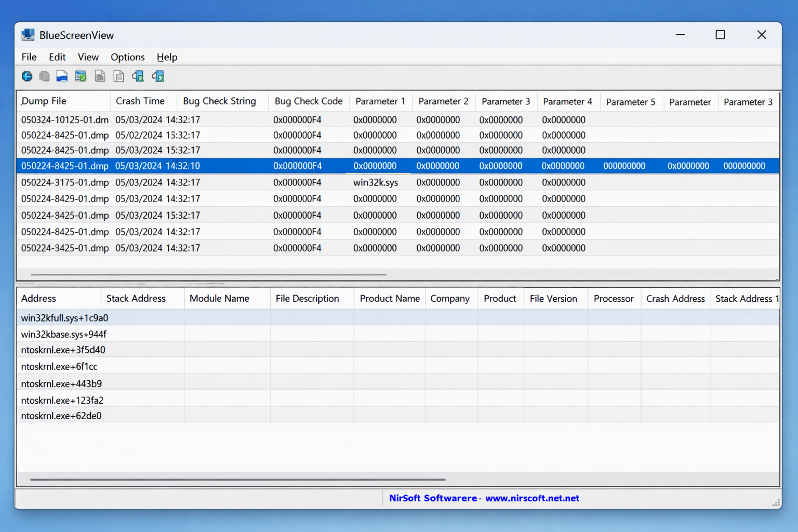
Task: Sort by the Dump File column header
Action: [x=63, y=101]
